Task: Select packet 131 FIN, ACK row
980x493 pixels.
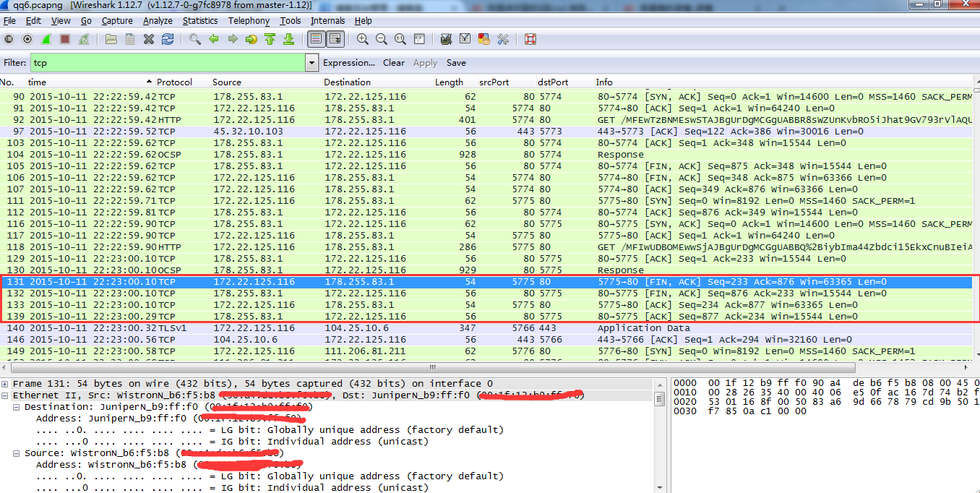Action: [x=486, y=282]
